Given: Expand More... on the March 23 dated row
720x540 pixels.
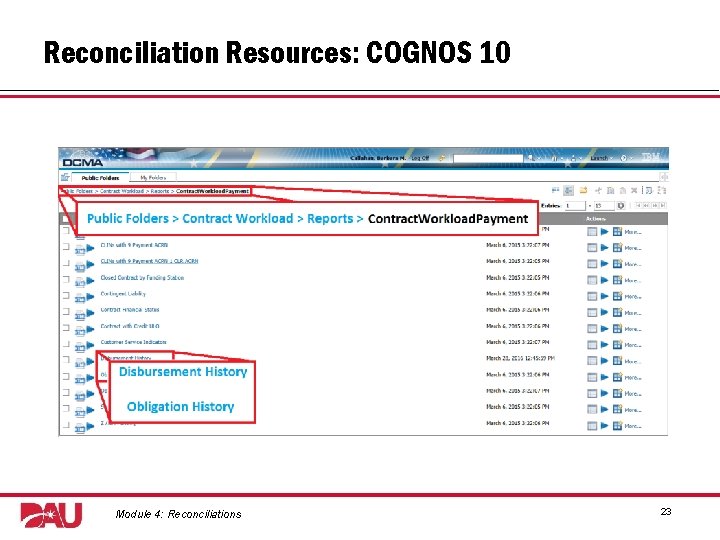Looking at the screenshot, I should (633, 361).
